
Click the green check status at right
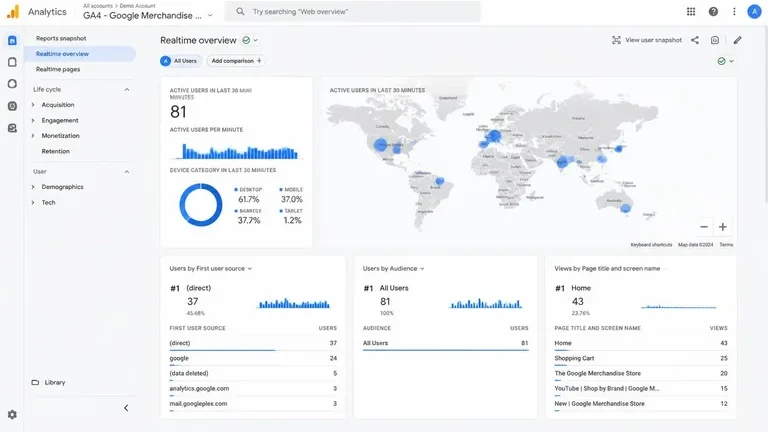721,61
